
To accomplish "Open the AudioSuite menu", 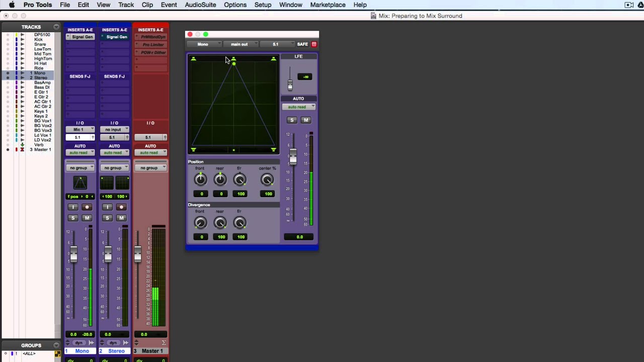I will pyautogui.click(x=200, y=5).
